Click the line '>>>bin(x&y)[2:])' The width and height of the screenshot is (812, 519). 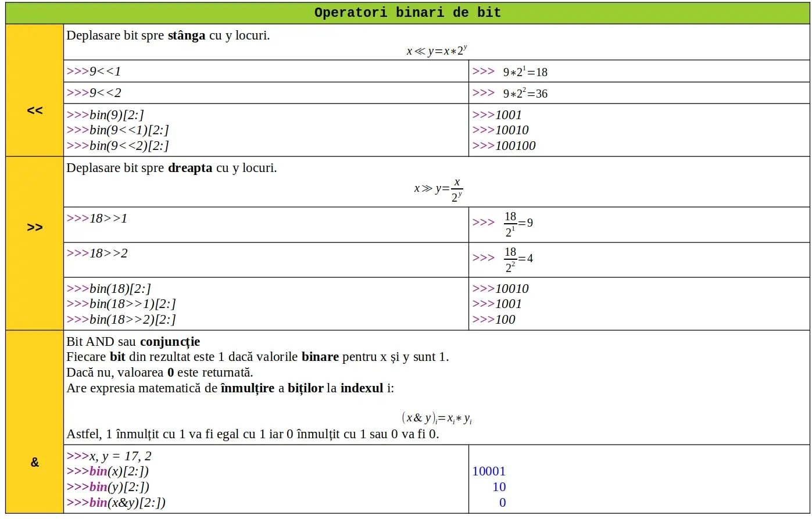(116, 503)
